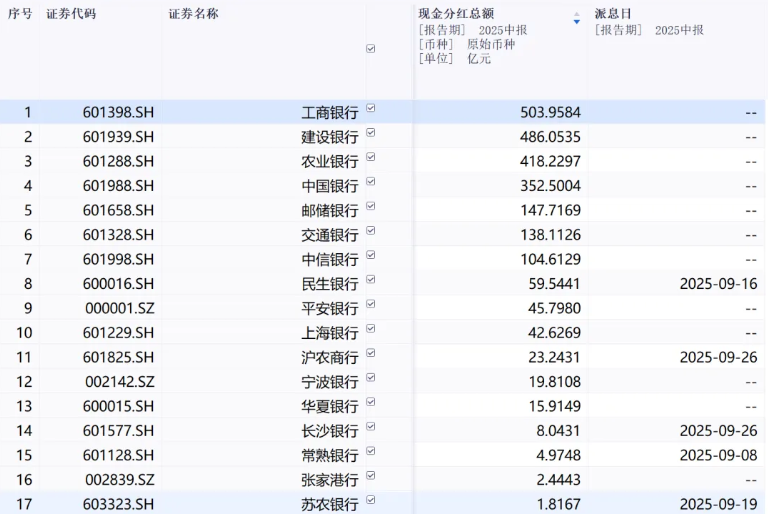Toggle checkbox next to 中信银行
Viewport: 768px width, 516px height.
(371, 255)
